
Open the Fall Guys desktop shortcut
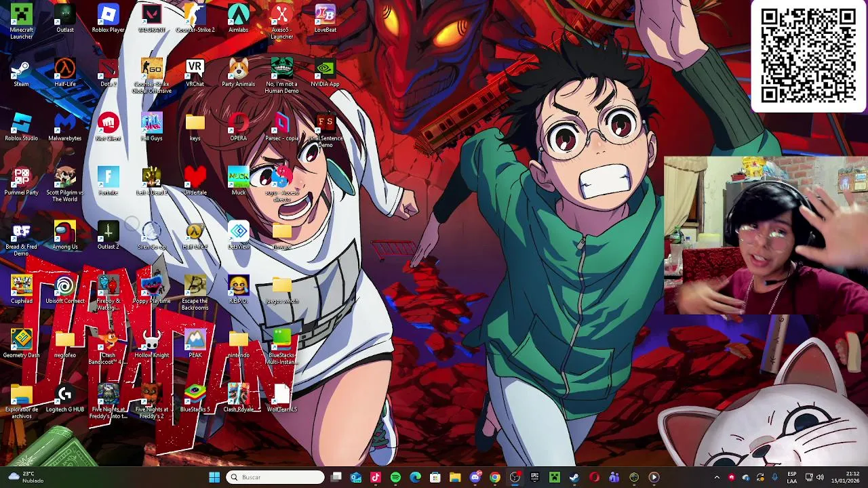coord(152,127)
